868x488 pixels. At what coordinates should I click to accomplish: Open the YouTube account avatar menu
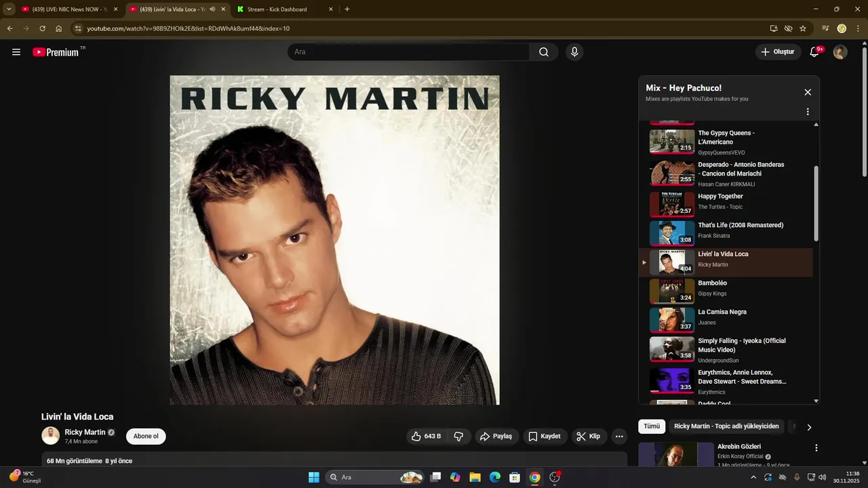pyautogui.click(x=840, y=52)
